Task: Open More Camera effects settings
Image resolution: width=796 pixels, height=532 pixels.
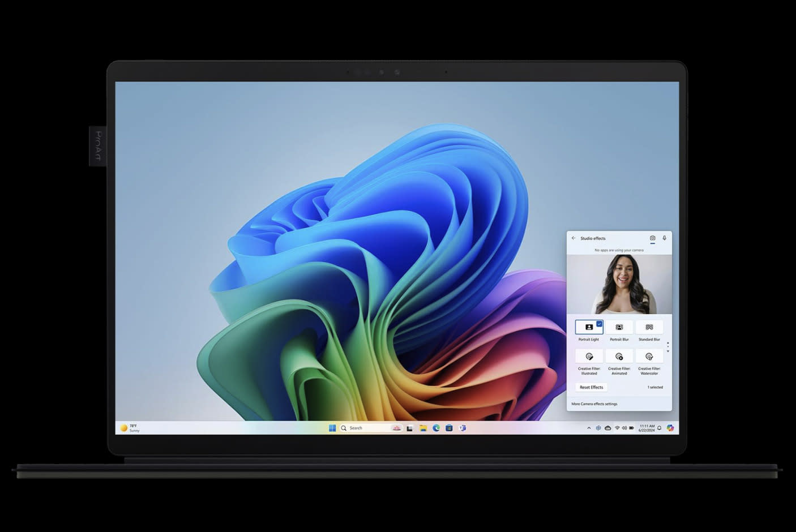Action: 594,404
